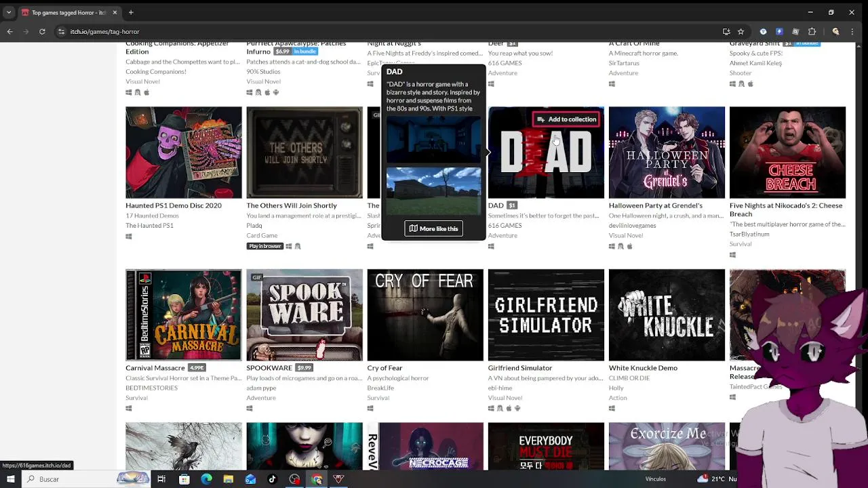Open Haunted PS1 Demo Disc 2020 thumbnail
868x488 pixels.
click(x=184, y=152)
